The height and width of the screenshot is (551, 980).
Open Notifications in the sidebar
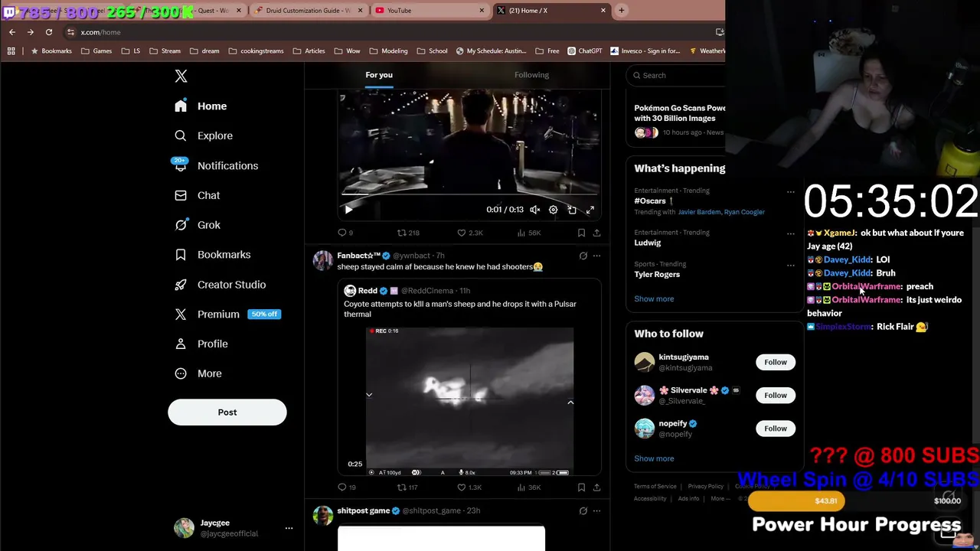215,165
